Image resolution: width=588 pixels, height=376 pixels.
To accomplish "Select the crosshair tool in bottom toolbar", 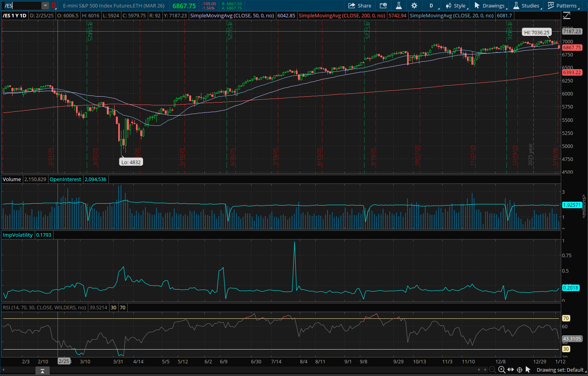I will pyautogui.click(x=519, y=370).
